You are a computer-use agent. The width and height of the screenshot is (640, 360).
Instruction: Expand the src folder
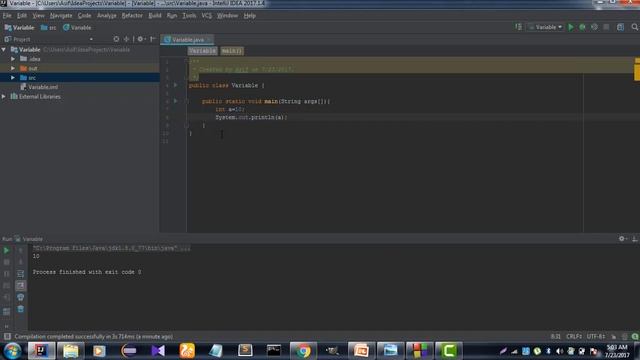[x=13, y=78]
